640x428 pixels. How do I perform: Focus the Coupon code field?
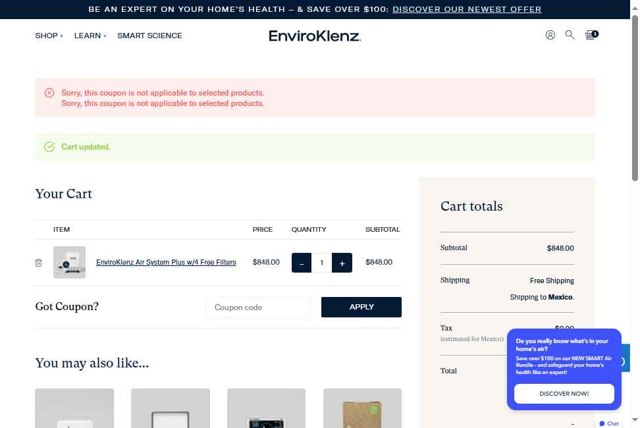tap(258, 307)
